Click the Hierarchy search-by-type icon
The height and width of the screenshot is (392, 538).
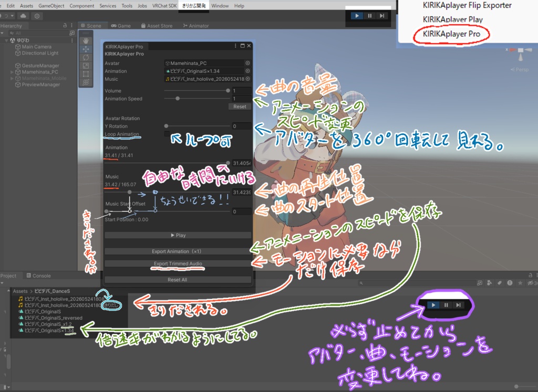[72, 33]
